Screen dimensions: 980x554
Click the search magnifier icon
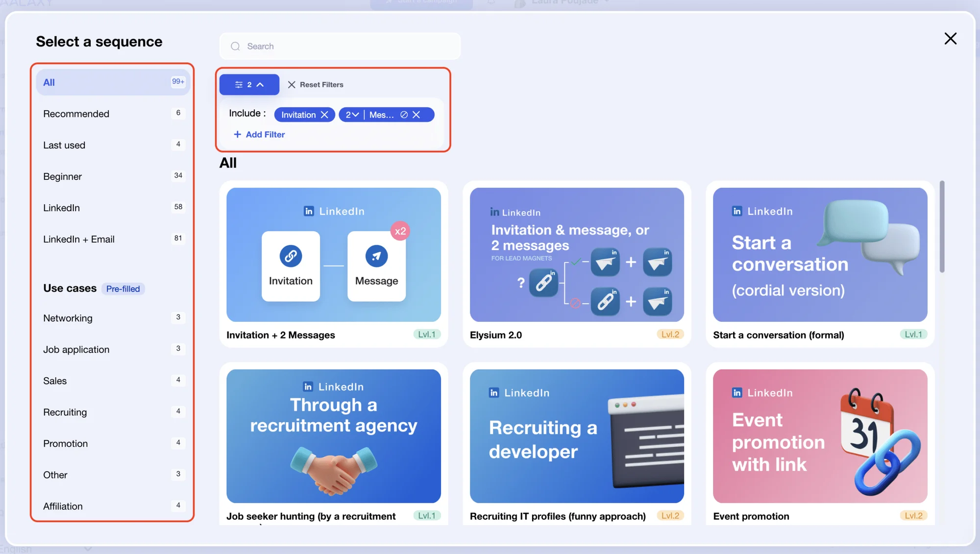point(235,46)
